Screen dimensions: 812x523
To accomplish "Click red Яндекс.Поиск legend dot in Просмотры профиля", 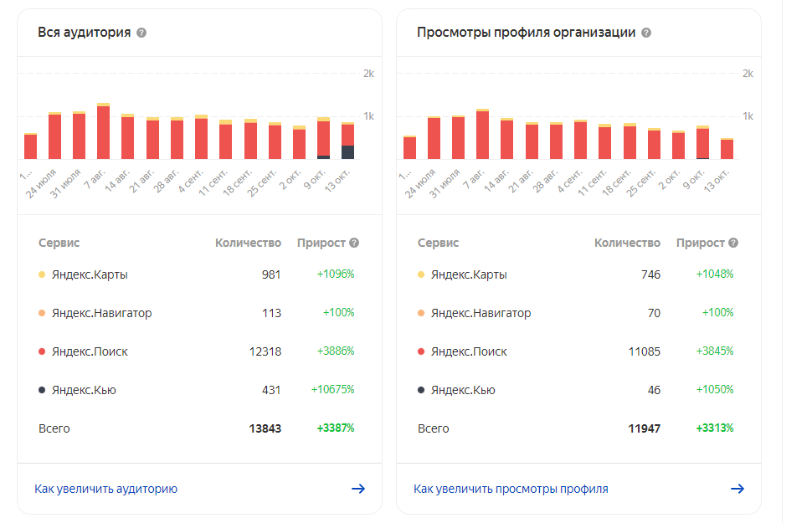I will [x=421, y=351].
